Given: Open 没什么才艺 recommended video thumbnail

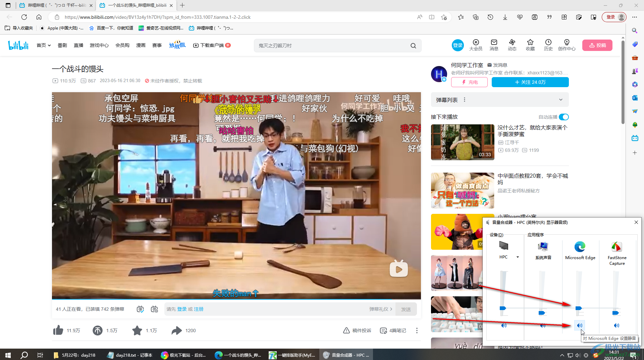Looking at the screenshot, I should [463, 142].
